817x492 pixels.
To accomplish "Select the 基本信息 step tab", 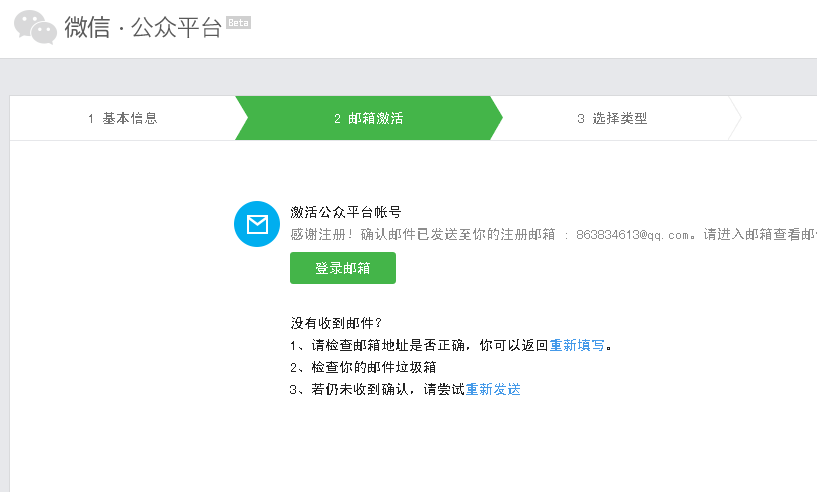I will tap(129, 118).
